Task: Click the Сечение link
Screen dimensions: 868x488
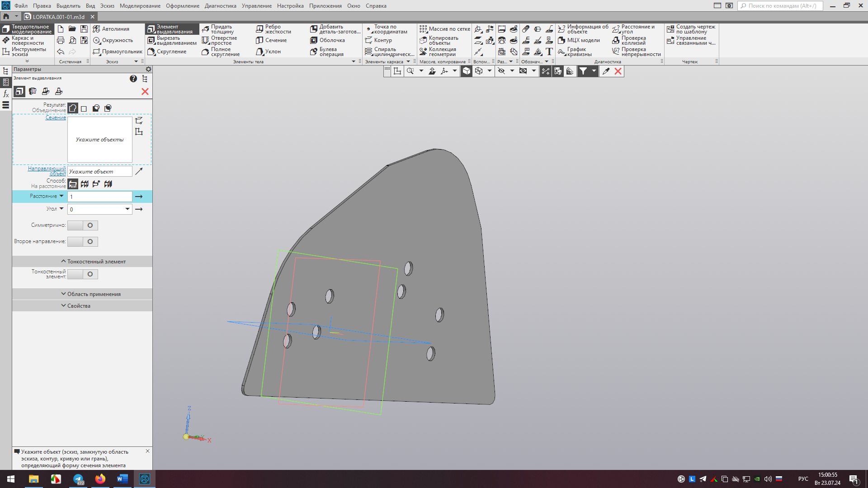Action: pyautogui.click(x=56, y=117)
